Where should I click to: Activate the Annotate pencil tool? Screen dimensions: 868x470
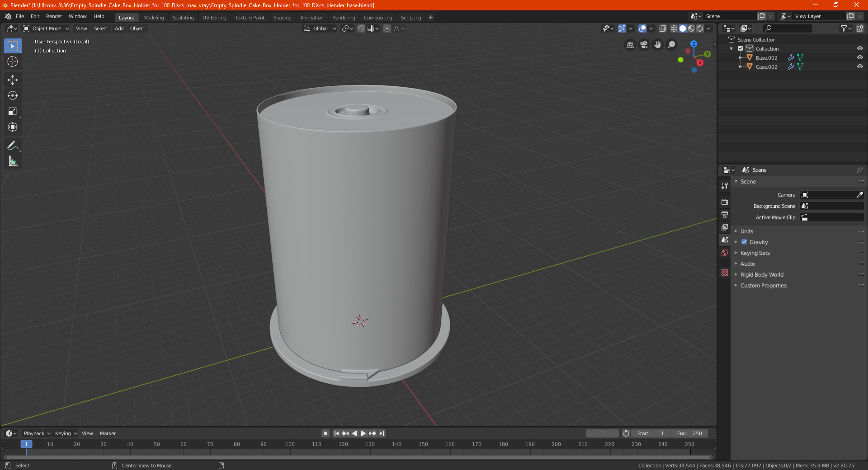pos(13,146)
